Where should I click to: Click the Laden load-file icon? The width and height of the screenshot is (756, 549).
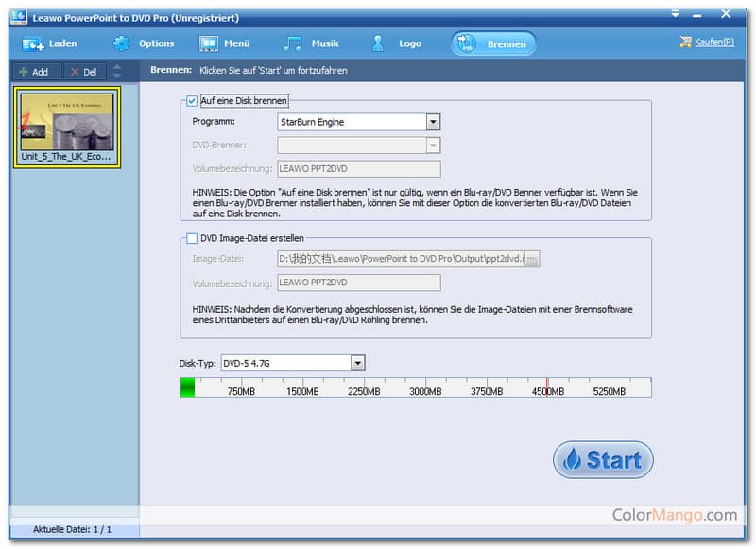[33, 44]
